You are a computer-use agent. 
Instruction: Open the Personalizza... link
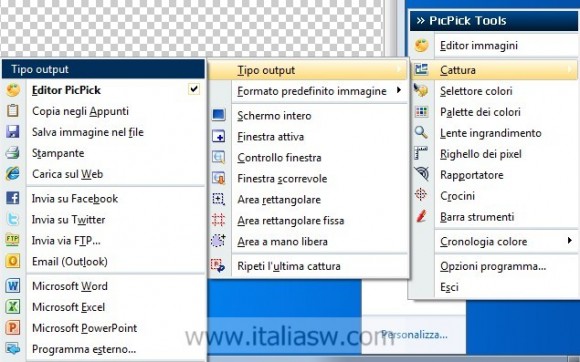pos(414,335)
